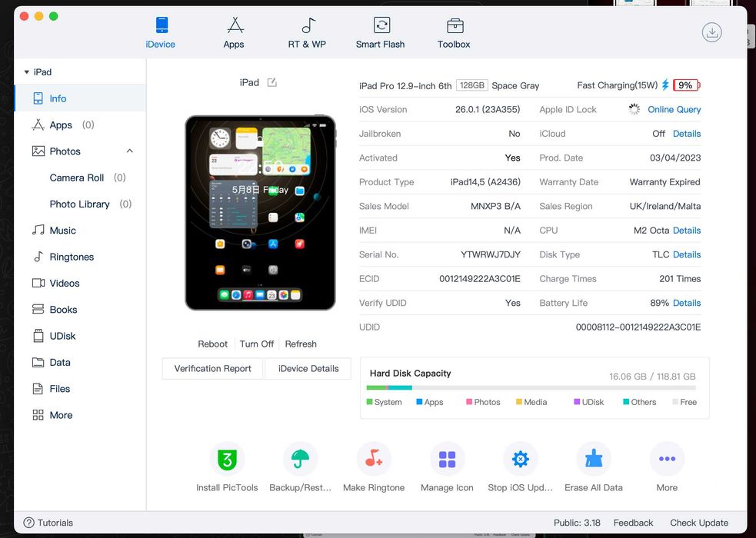Click the iOS version 26.0.1 (23A355)
The height and width of the screenshot is (538, 756).
(x=488, y=109)
